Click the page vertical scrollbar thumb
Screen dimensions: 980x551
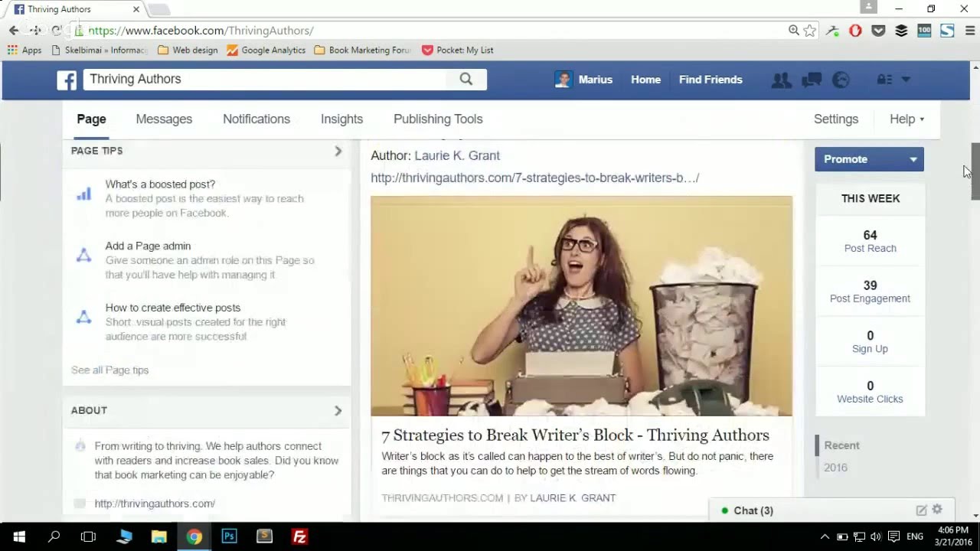click(975, 171)
